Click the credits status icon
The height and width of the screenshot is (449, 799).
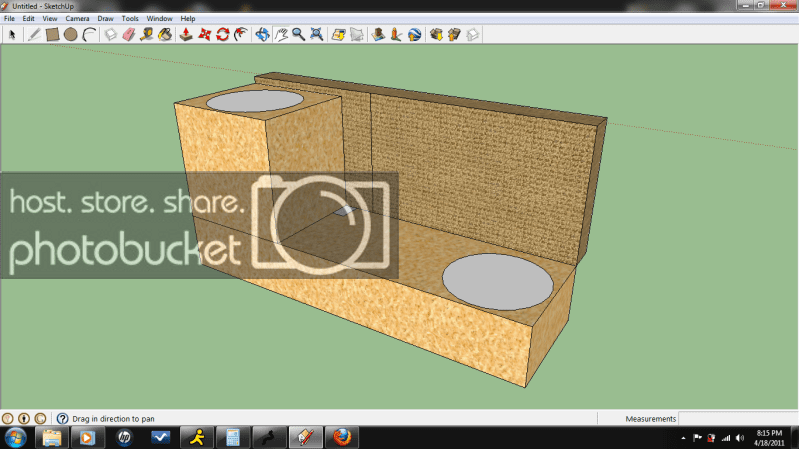coord(23,418)
